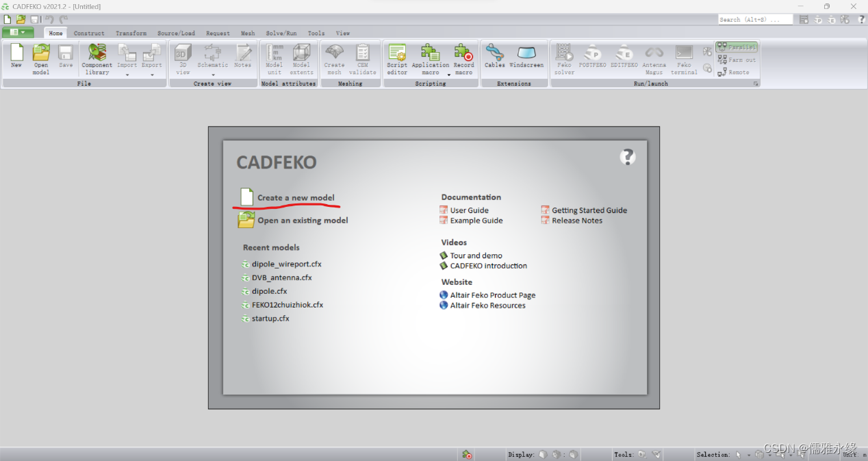Switch to the View ribbon tab

pyautogui.click(x=343, y=33)
